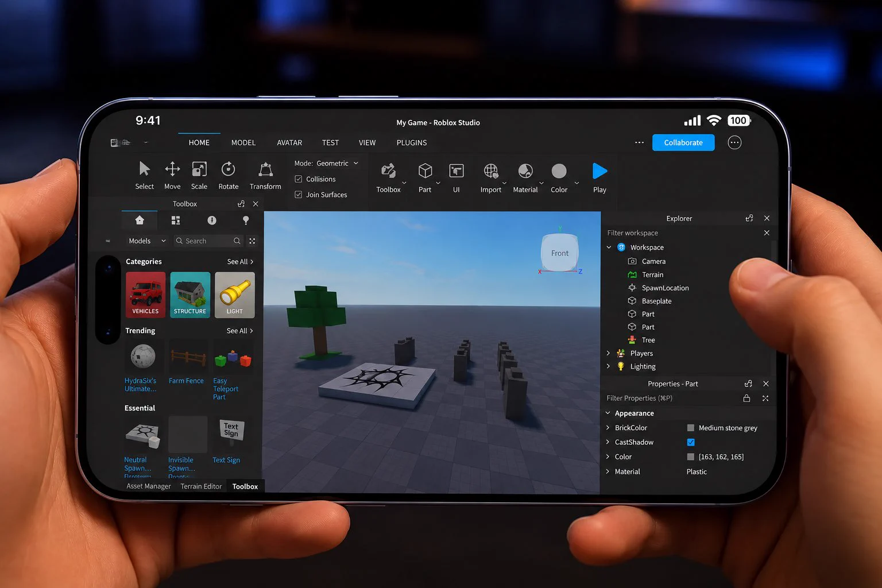Open the circled ellipsis menu
The height and width of the screenshot is (588, 882).
pyautogui.click(x=734, y=142)
